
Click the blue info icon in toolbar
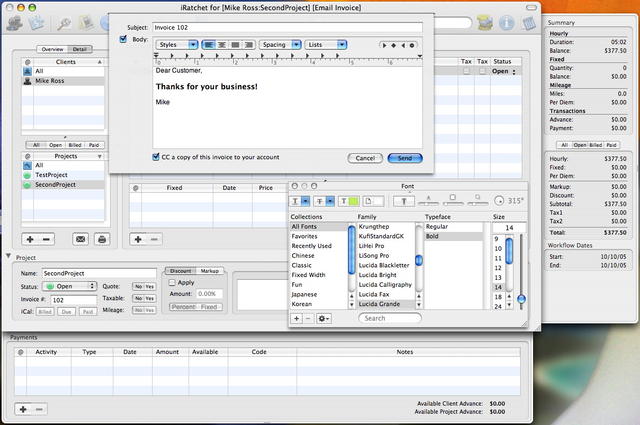(x=507, y=23)
